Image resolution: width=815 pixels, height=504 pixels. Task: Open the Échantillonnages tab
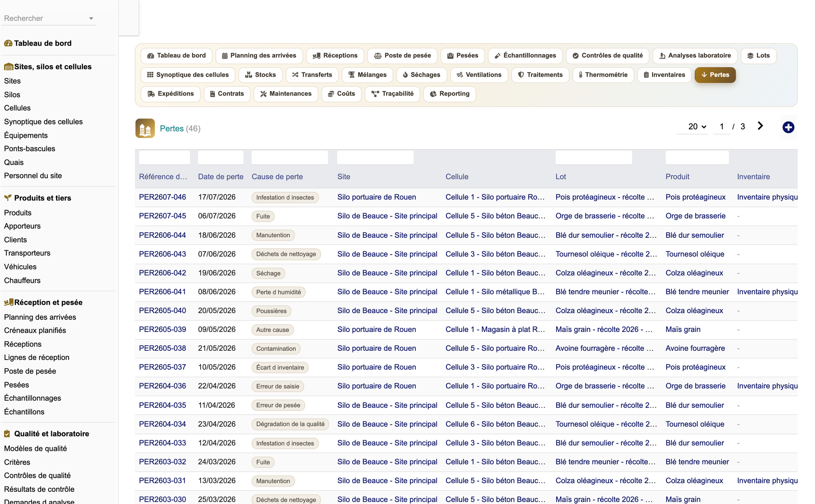(525, 56)
